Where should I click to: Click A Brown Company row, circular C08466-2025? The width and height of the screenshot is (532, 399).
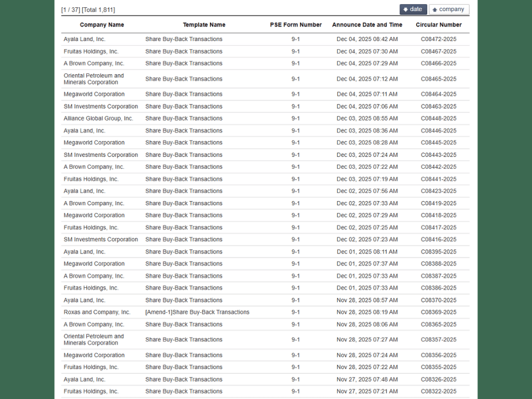pyautogui.click(x=183, y=63)
